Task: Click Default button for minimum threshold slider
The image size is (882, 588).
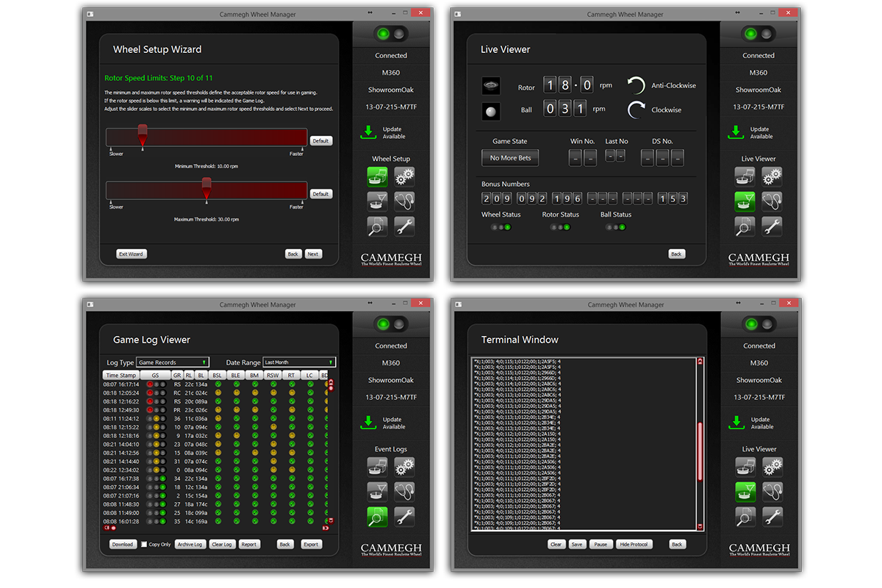Action: (x=321, y=141)
